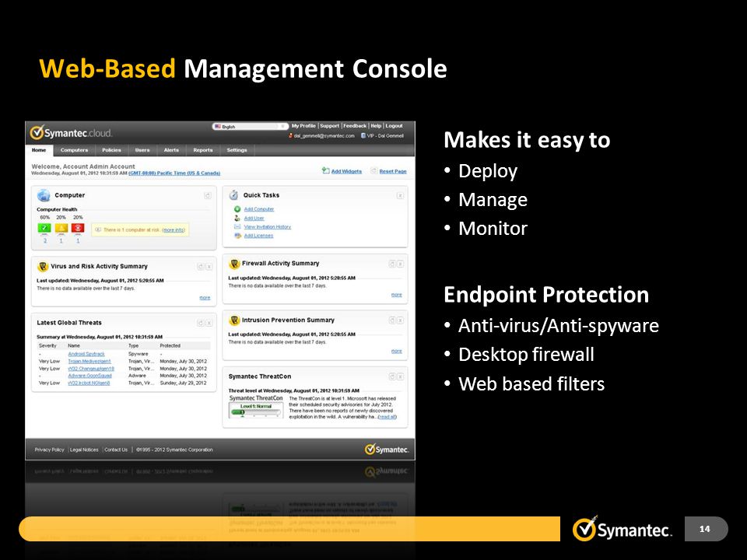Viewport: 747px width, 560px height.
Task: Open the Reports tab
Action: [203, 150]
